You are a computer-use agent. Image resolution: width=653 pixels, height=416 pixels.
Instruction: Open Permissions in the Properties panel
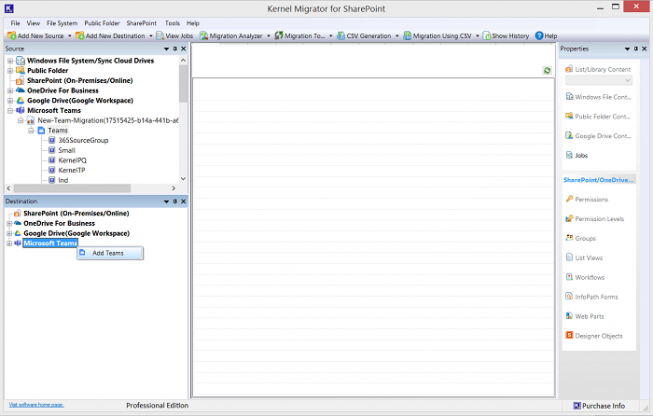pyautogui.click(x=591, y=199)
